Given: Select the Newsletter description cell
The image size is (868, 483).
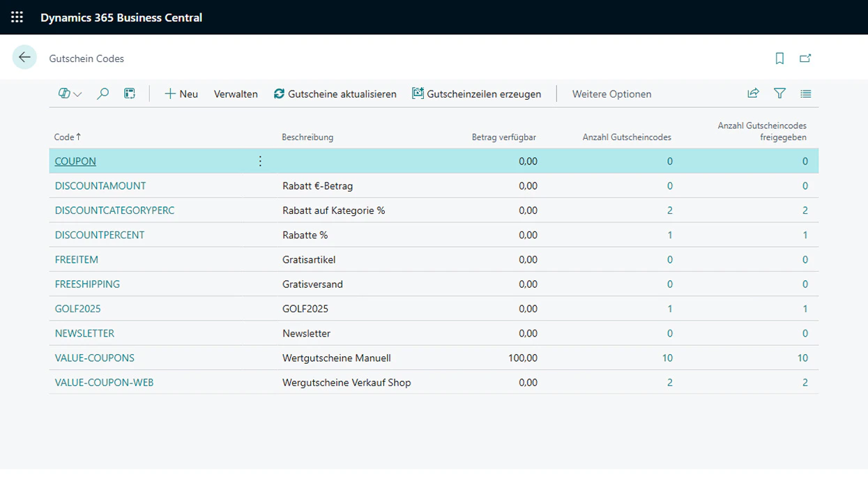Looking at the screenshot, I should (x=306, y=333).
